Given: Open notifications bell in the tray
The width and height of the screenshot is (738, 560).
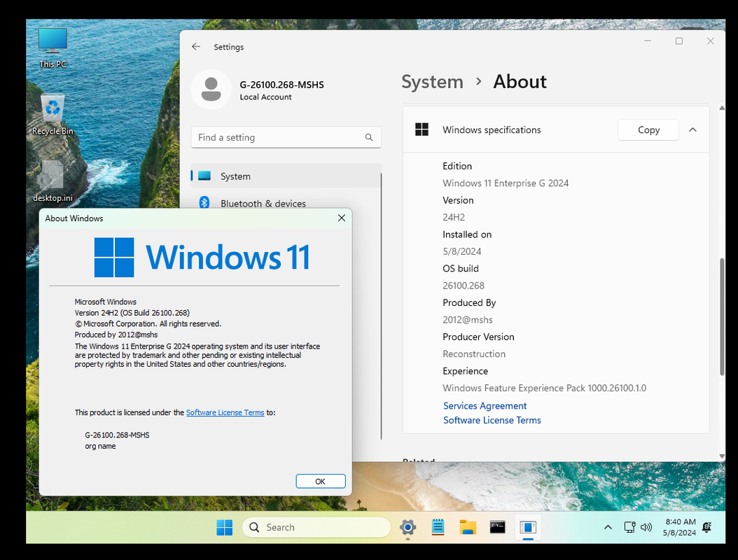Looking at the screenshot, I should (706, 528).
